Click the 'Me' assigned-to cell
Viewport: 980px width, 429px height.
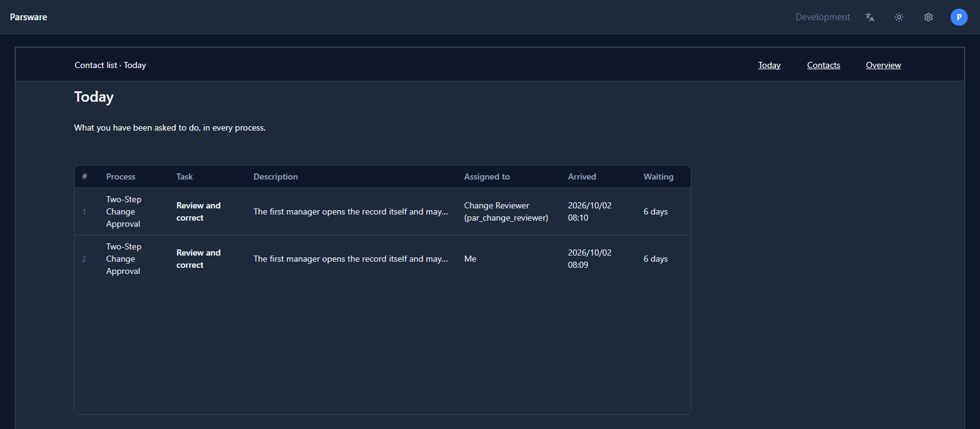[470, 259]
